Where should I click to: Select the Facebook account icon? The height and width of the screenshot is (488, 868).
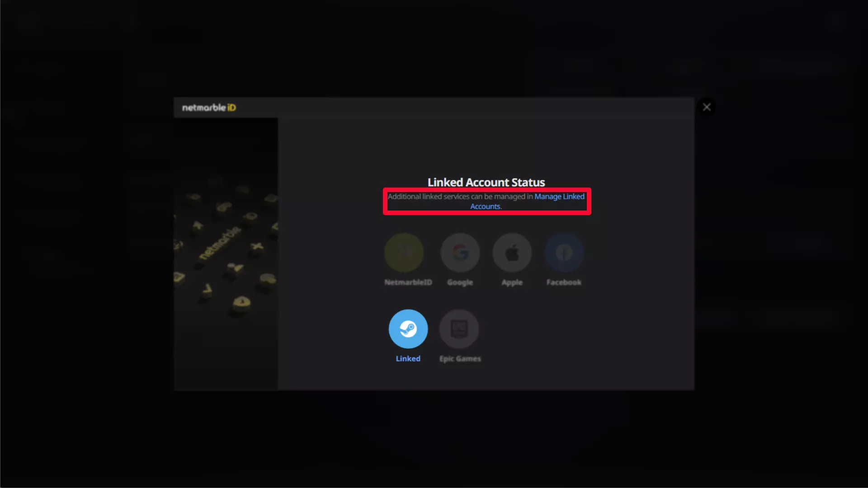[564, 253]
